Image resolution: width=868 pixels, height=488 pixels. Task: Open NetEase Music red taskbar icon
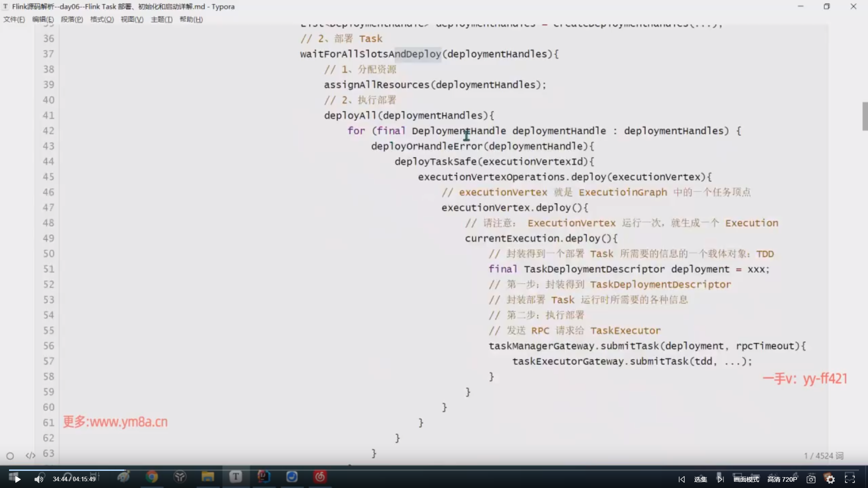(320, 477)
